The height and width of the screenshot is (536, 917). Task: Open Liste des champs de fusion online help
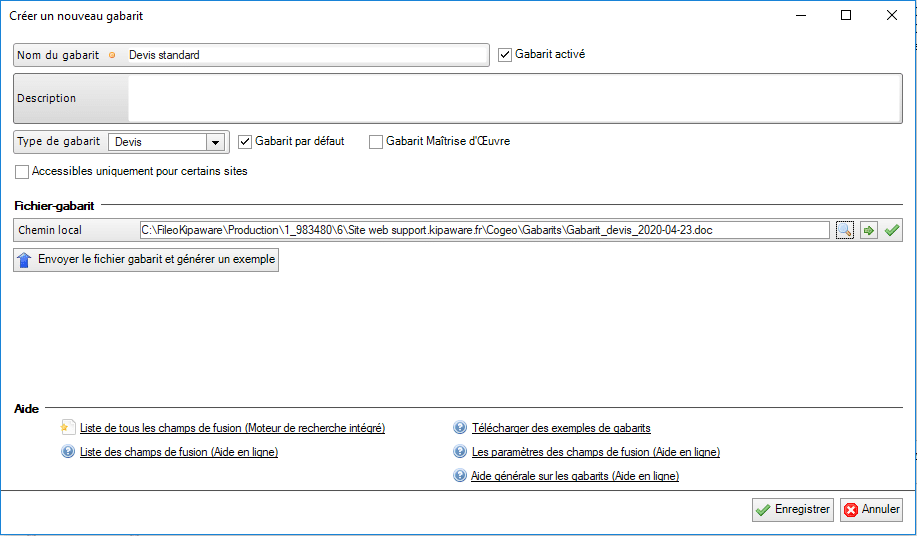point(179,452)
